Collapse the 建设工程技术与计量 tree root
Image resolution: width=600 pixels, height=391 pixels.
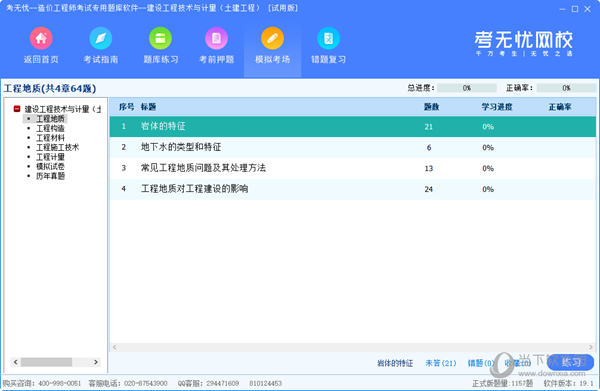(x=17, y=109)
